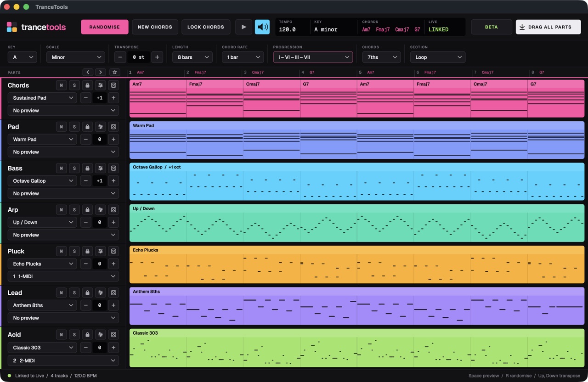Click the dice icon in the Acid row
This screenshot has width=588, height=382.
click(x=113, y=335)
